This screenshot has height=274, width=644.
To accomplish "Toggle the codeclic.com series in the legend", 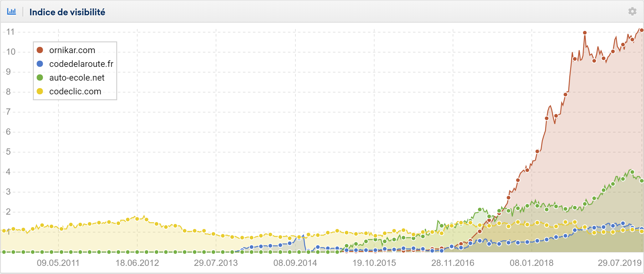I will click(x=69, y=91).
